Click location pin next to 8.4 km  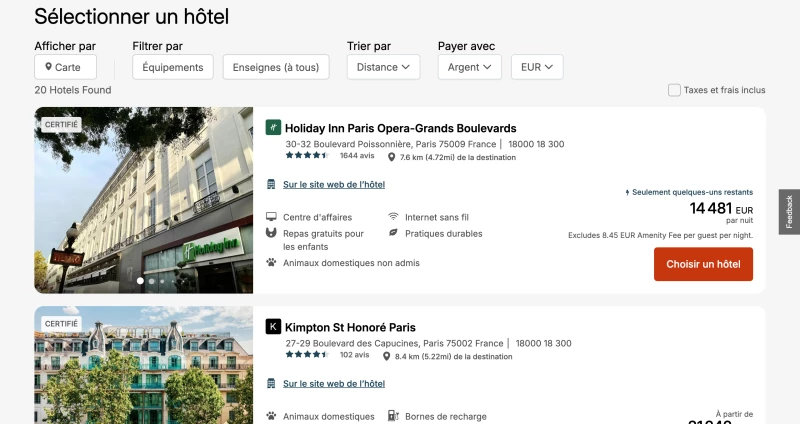[x=386, y=356]
